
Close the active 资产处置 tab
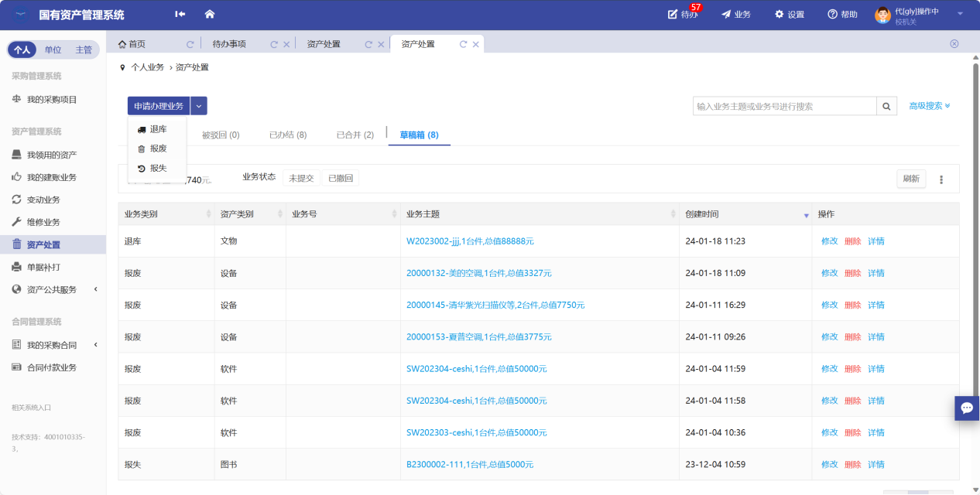point(476,45)
